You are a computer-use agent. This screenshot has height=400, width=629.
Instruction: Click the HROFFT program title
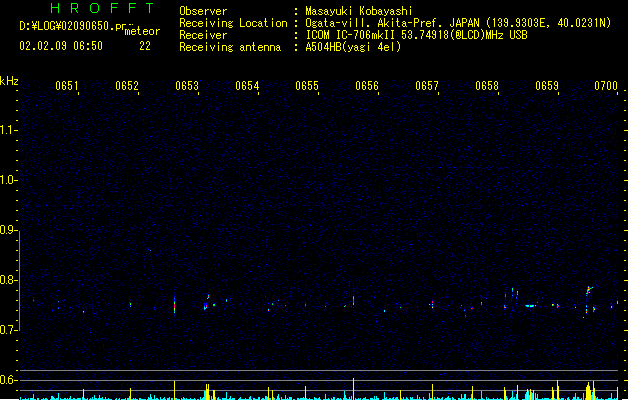[102, 8]
